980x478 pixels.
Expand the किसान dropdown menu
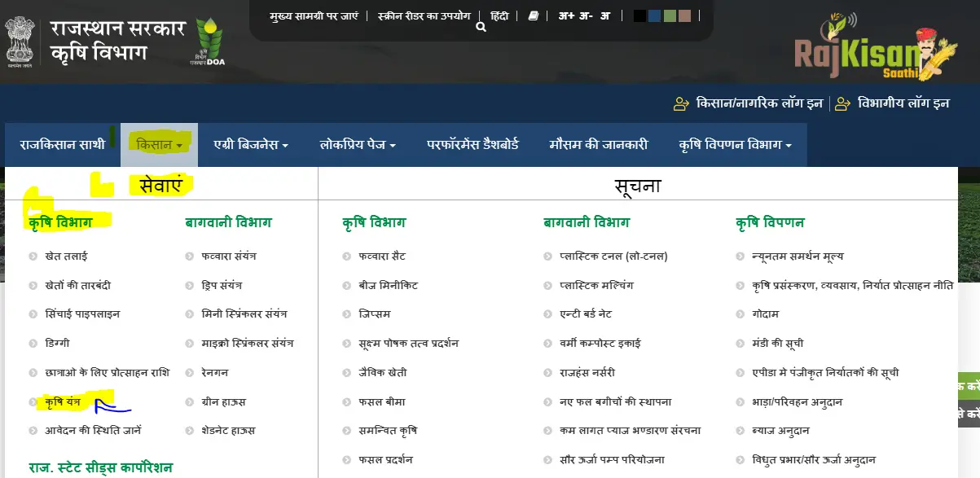159,145
